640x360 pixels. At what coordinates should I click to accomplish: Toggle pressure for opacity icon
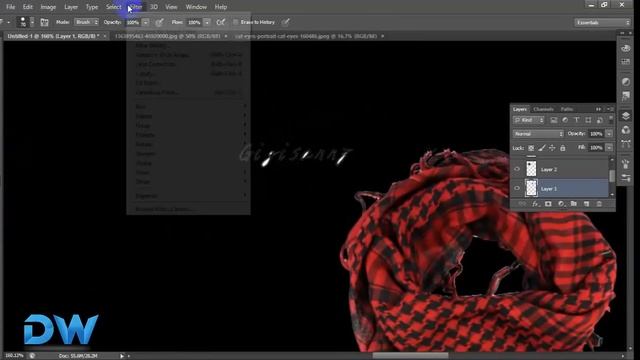[x=159, y=22]
